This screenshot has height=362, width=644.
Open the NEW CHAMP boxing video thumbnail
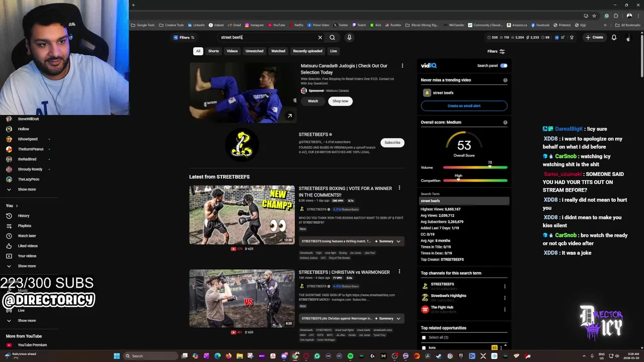point(242,215)
